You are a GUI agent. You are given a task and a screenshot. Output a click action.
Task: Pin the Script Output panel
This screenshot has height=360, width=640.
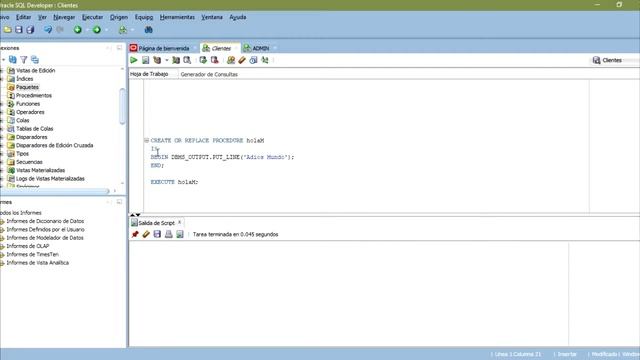135,234
